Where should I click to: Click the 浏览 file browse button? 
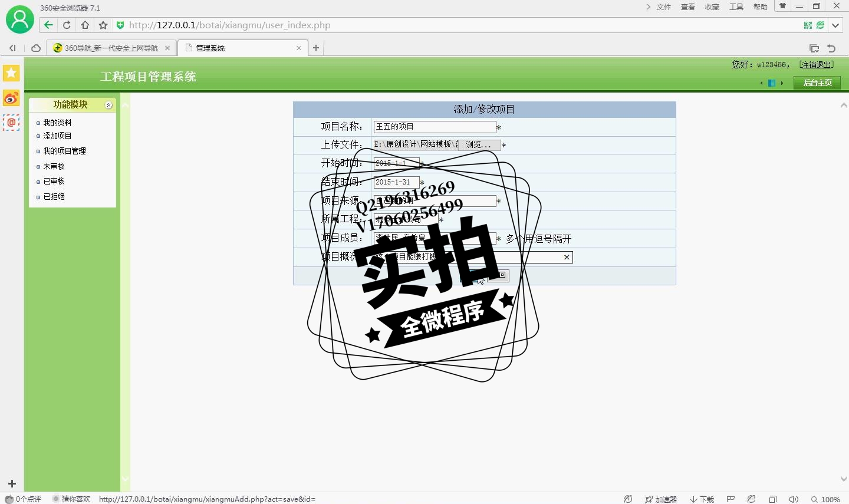(x=479, y=144)
